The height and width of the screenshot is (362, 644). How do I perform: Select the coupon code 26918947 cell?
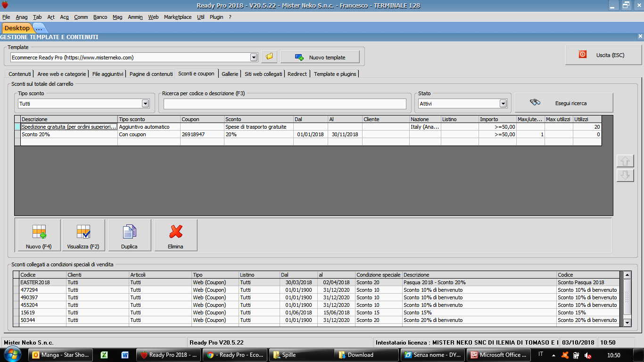point(202,134)
